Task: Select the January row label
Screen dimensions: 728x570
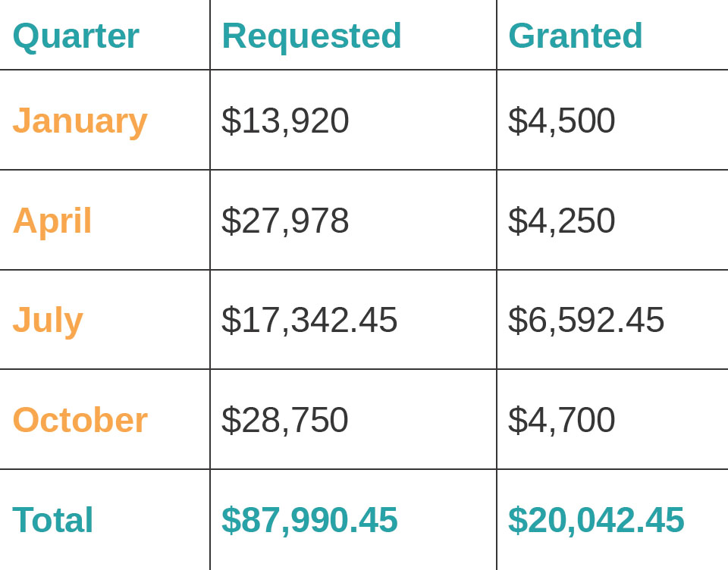Action: click(80, 121)
